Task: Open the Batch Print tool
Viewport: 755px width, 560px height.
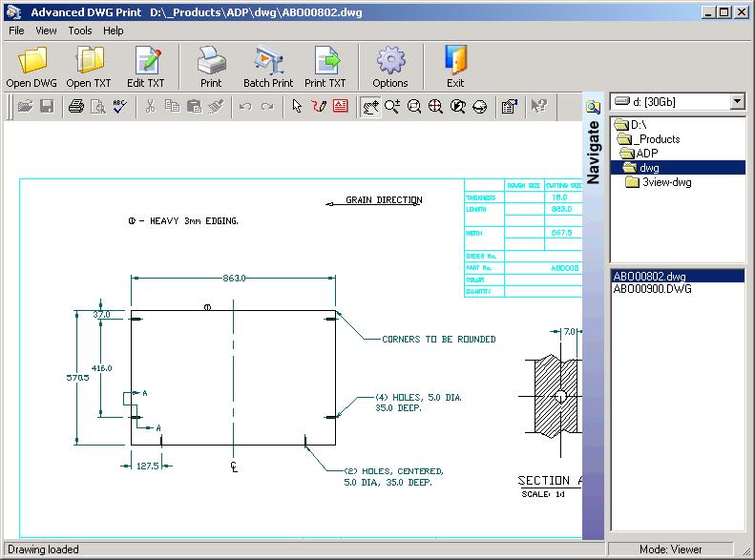Action: point(268,67)
